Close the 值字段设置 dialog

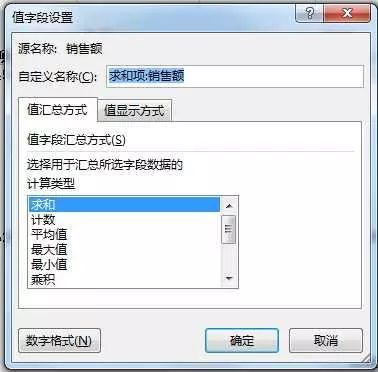(x=347, y=14)
